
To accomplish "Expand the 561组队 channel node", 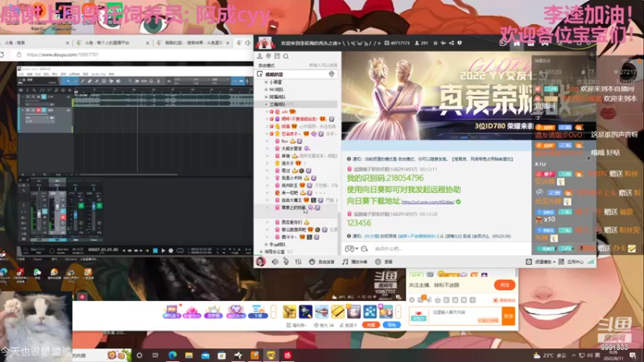I will (x=266, y=89).
